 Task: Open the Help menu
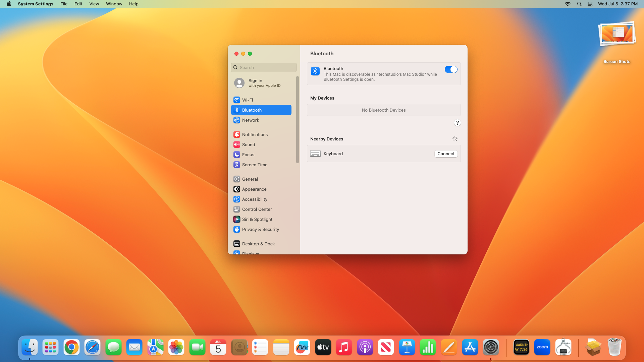click(133, 4)
